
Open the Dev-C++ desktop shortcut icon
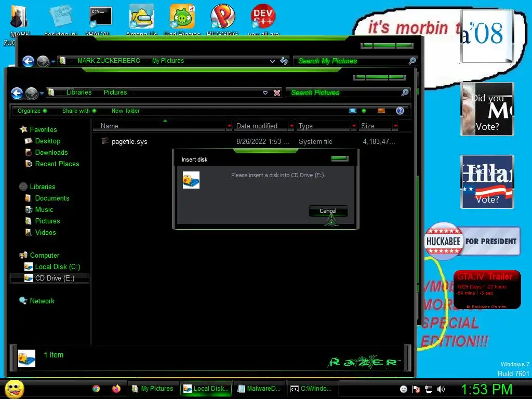click(263, 19)
